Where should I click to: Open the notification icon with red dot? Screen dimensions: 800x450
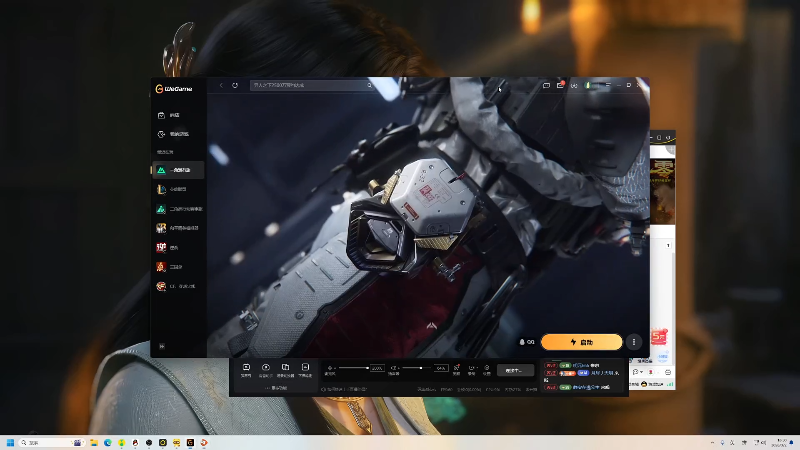click(560, 85)
